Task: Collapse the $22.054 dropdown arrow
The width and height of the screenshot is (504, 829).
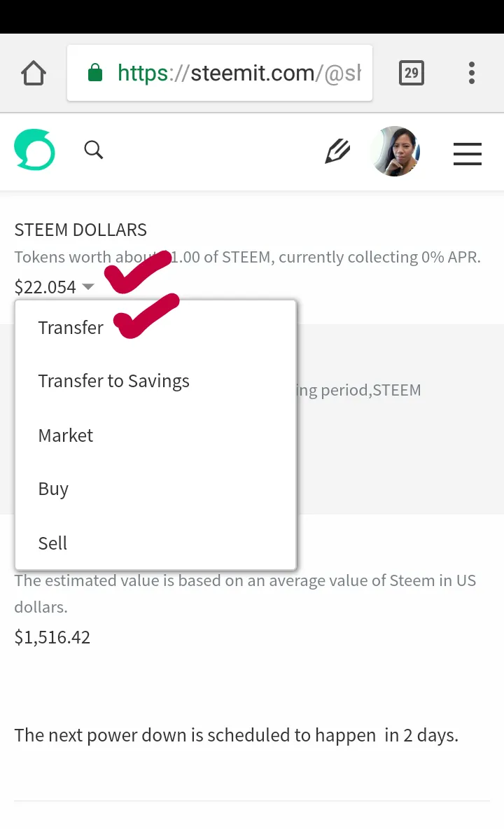Action: [88, 286]
